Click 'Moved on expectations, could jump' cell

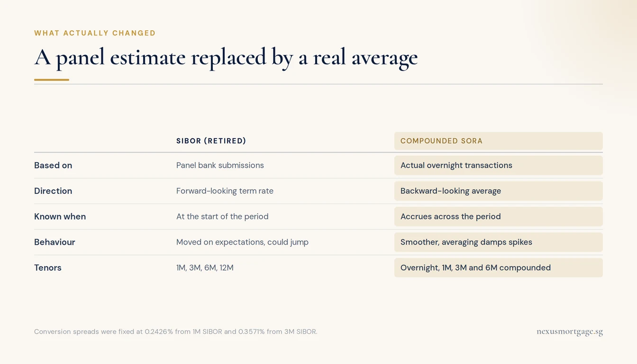click(242, 242)
